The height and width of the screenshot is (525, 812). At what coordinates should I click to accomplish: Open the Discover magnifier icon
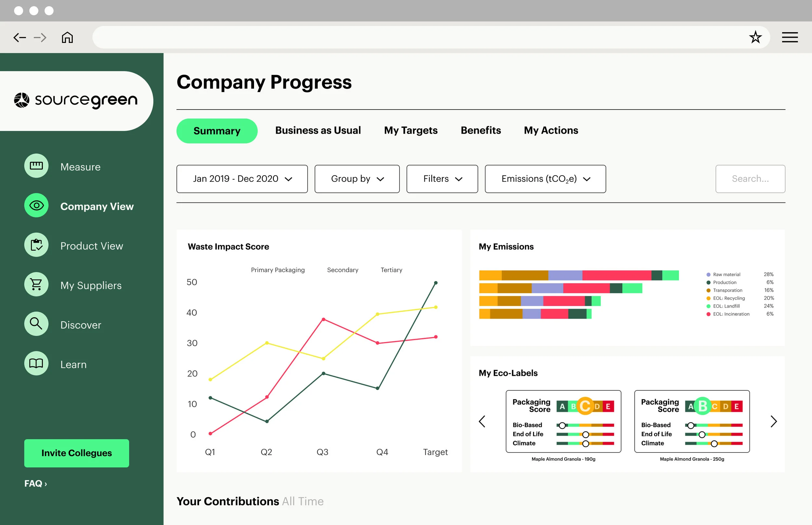(x=36, y=324)
